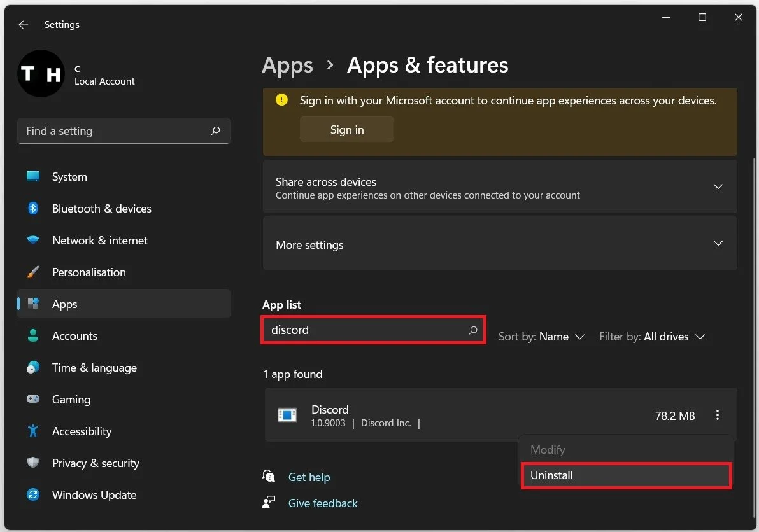Viewport: 759px width, 532px height.
Task: Click the Time & language globe clock icon
Action: click(33, 368)
